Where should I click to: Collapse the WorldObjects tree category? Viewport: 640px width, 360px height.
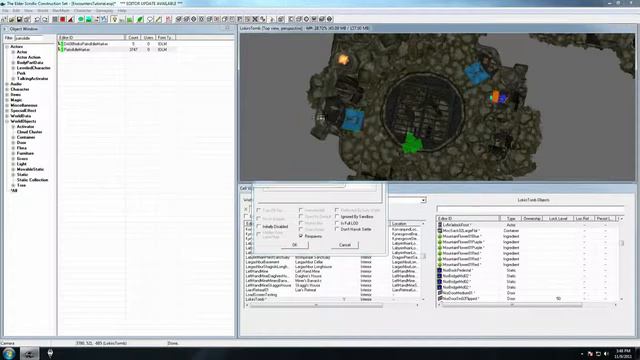(7, 121)
